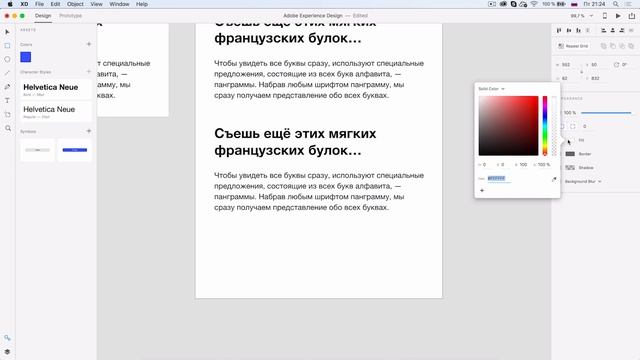Open the share menu icon
The image size is (640, 360).
tap(632, 16)
